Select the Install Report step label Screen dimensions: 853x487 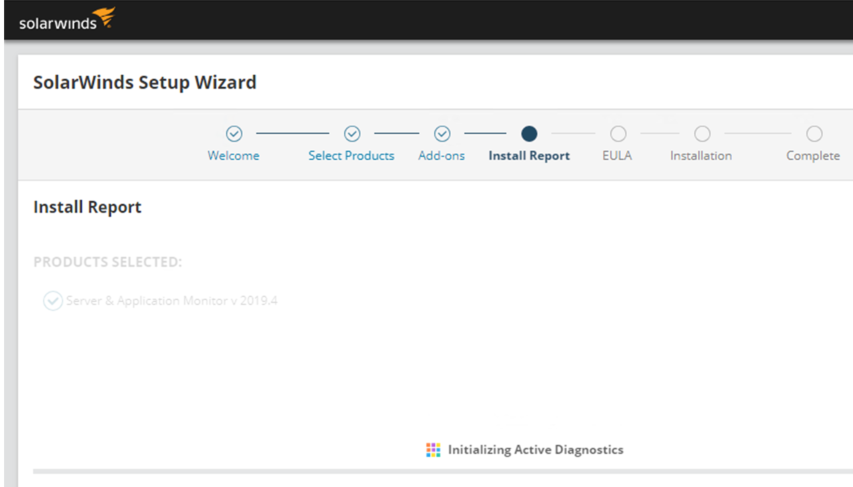pyautogui.click(x=529, y=156)
